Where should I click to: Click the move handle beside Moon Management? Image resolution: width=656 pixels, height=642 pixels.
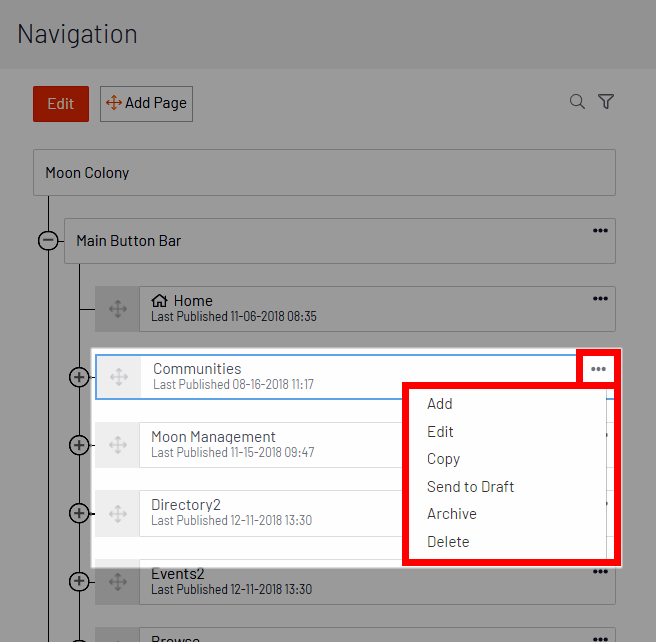[x=118, y=445]
